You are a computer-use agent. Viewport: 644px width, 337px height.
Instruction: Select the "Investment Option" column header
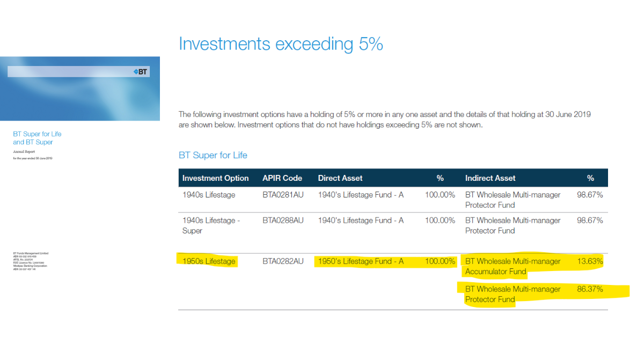click(216, 178)
